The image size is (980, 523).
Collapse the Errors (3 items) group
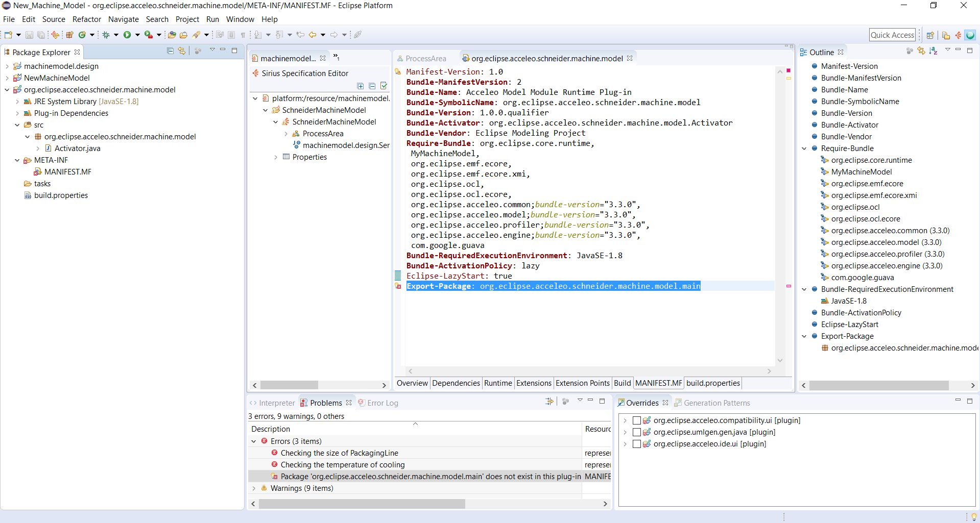[x=254, y=441]
